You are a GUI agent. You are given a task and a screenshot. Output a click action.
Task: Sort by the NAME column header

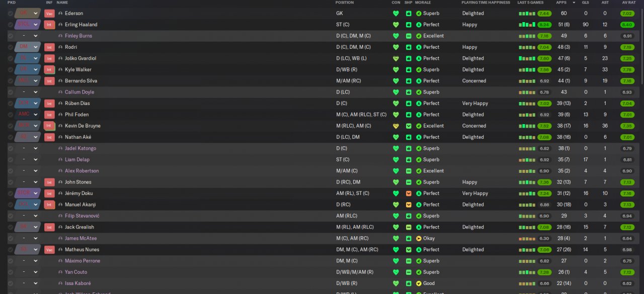[62, 3]
